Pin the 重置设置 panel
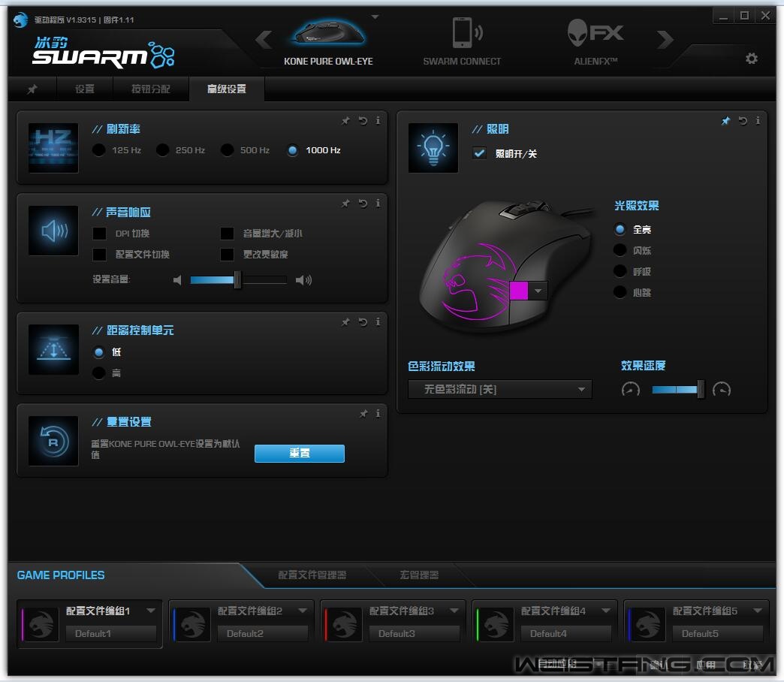784x682 pixels. pyautogui.click(x=363, y=414)
